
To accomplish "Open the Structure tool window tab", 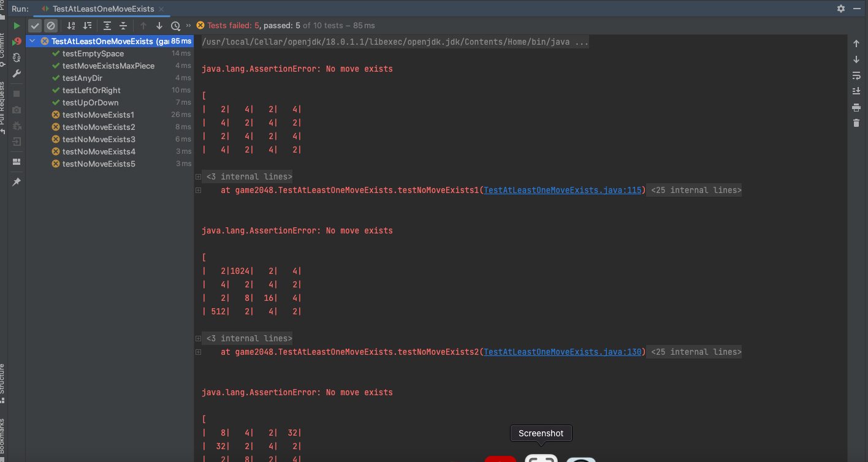I will [x=2, y=379].
